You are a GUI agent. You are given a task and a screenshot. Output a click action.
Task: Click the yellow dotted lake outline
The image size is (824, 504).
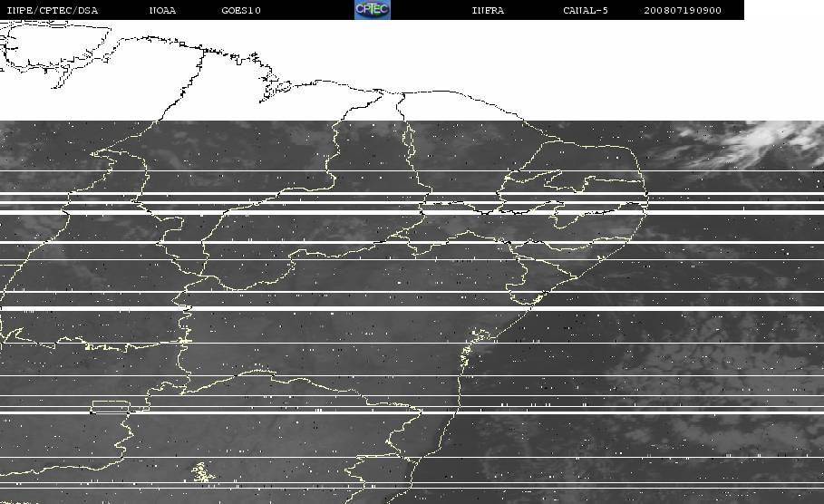point(203,472)
